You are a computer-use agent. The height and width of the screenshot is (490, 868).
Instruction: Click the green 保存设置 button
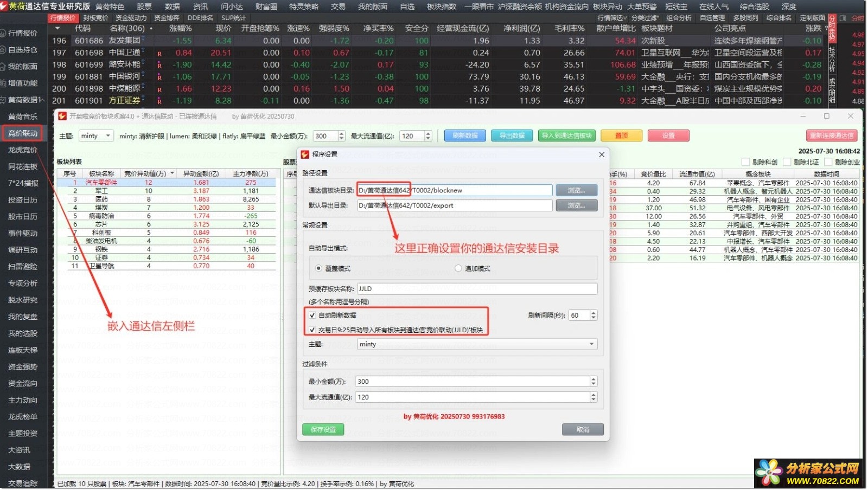point(323,429)
